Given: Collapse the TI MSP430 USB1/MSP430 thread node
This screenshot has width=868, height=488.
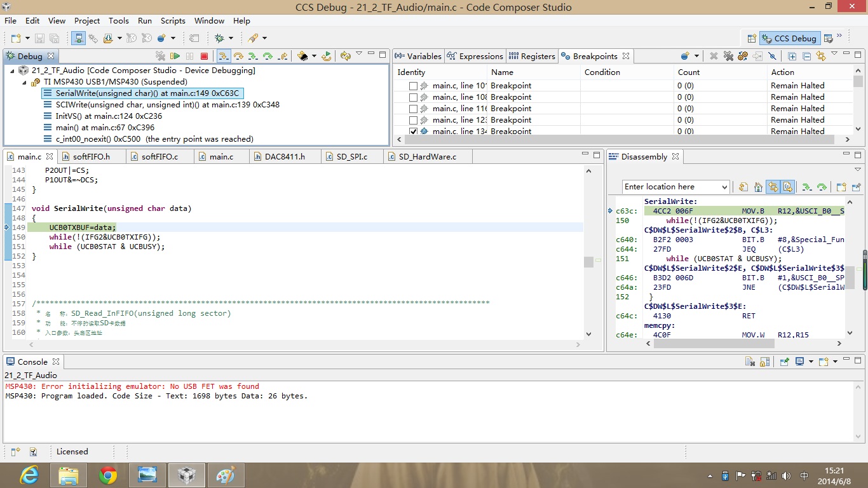Looking at the screenshot, I should [x=24, y=82].
